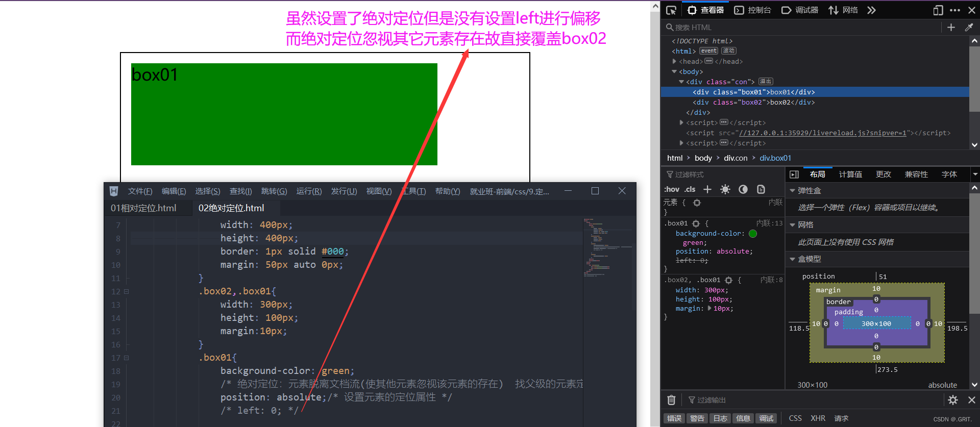The height and width of the screenshot is (427, 980).
Task: Click body in the breadcrumb trail
Action: pos(703,158)
